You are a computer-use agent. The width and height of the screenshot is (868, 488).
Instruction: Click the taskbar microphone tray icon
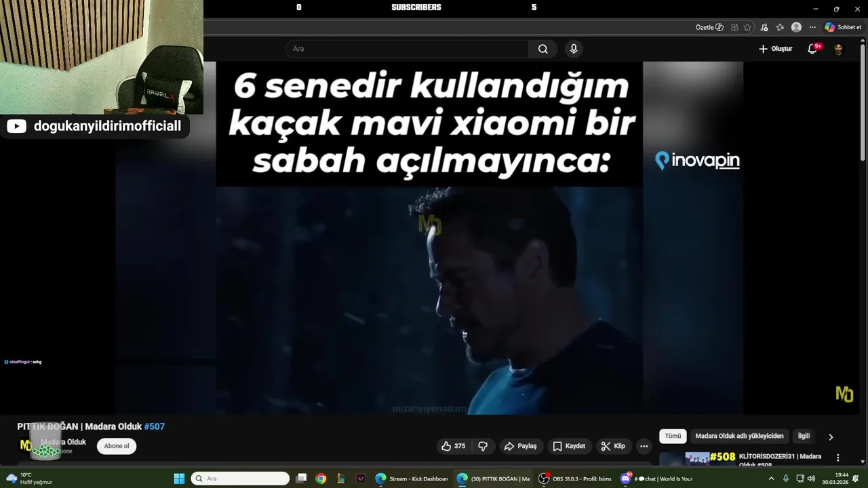(x=786, y=479)
